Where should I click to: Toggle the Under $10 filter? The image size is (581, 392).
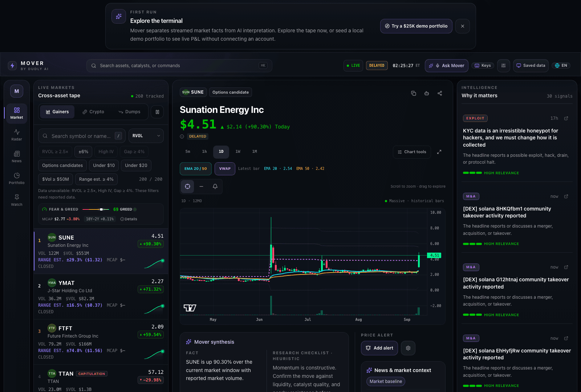pyautogui.click(x=104, y=166)
